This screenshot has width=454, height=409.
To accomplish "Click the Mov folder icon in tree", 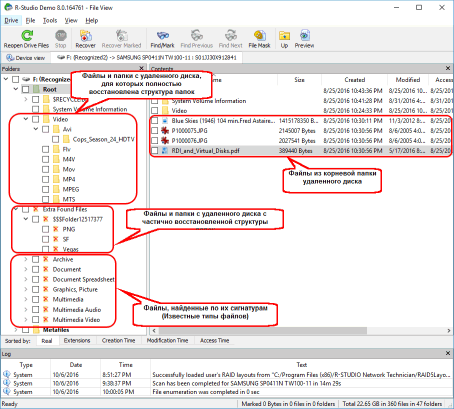I will [56, 169].
